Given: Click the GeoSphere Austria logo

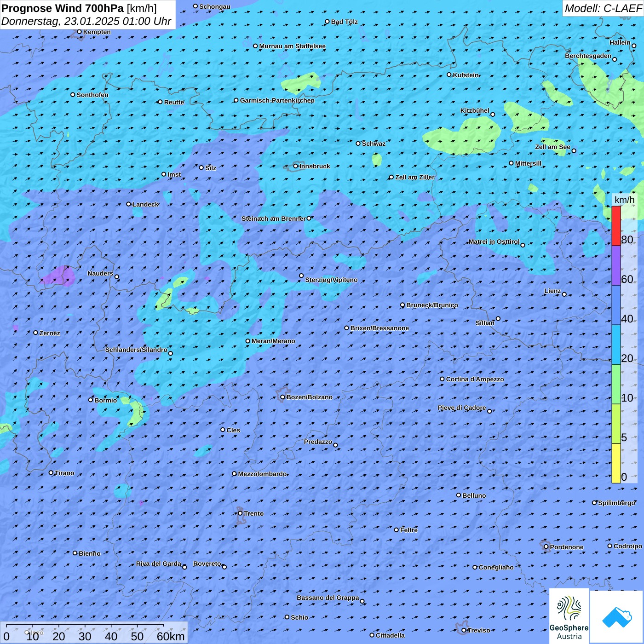Looking at the screenshot, I should (x=569, y=616).
